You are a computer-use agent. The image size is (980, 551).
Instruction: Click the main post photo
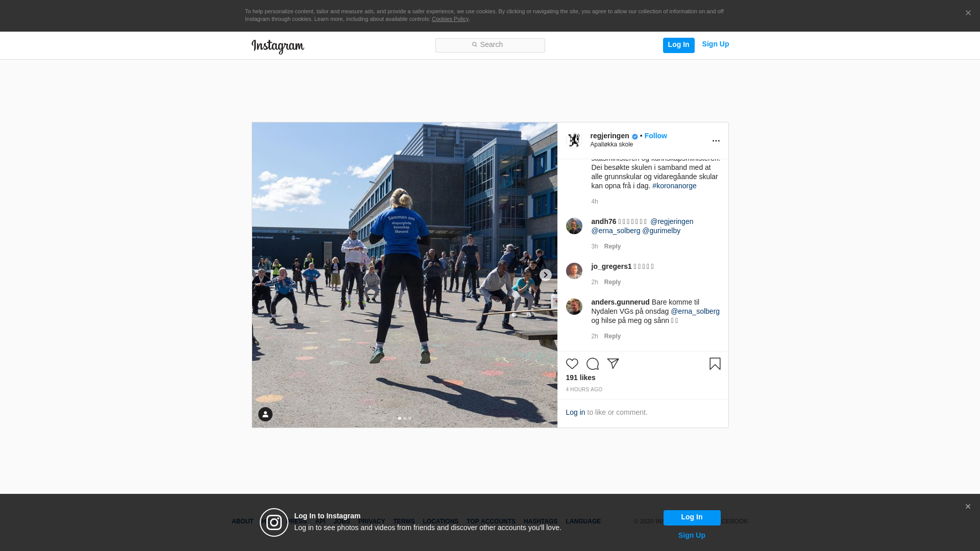(x=405, y=275)
